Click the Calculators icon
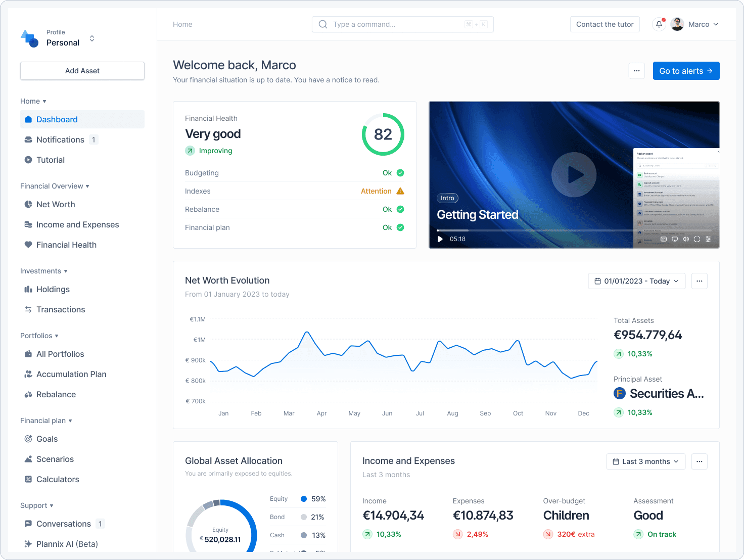 tap(28, 479)
